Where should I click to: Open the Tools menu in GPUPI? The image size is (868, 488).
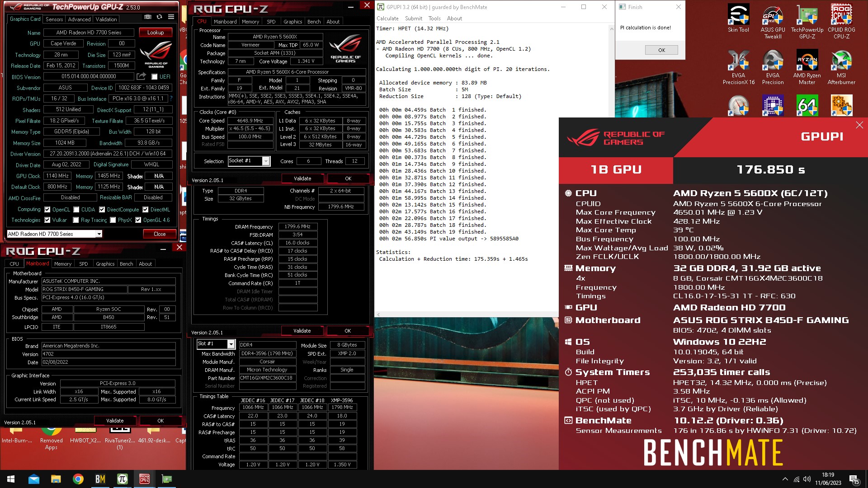point(434,19)
